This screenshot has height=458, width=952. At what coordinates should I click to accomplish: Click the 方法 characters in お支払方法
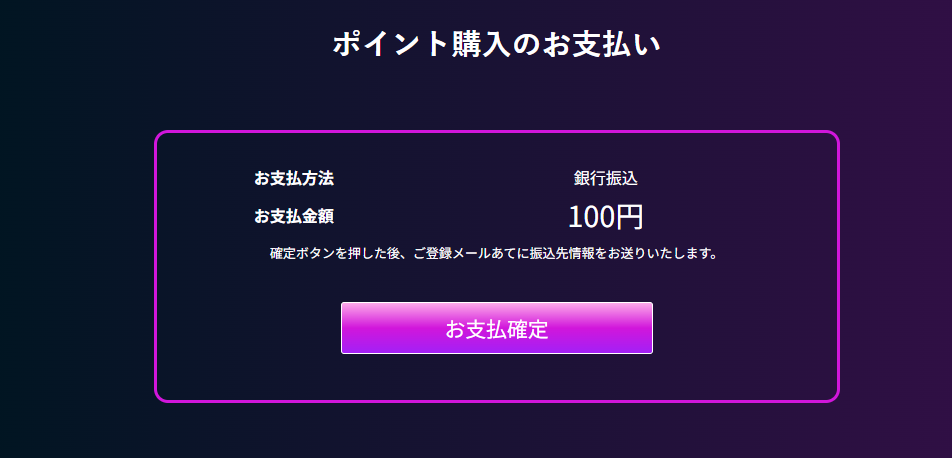tap(318, 179)
